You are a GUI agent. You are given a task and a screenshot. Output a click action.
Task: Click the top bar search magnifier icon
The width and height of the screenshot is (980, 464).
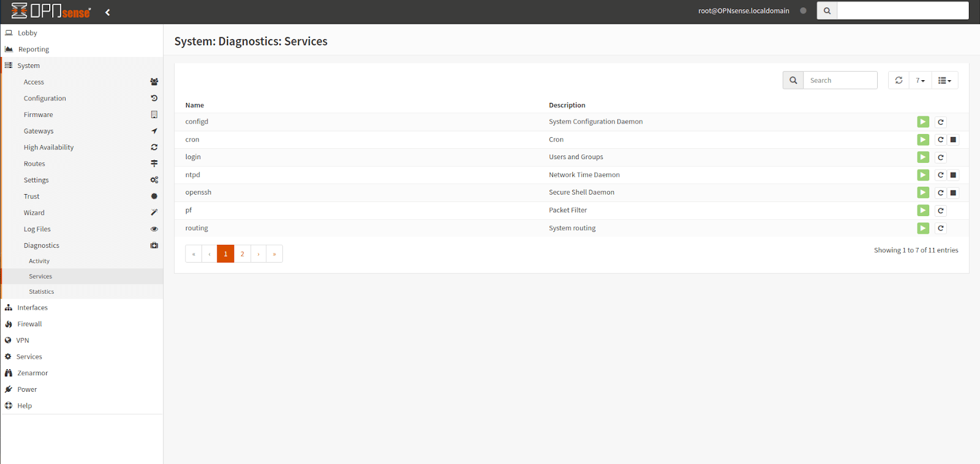point(827,10)
